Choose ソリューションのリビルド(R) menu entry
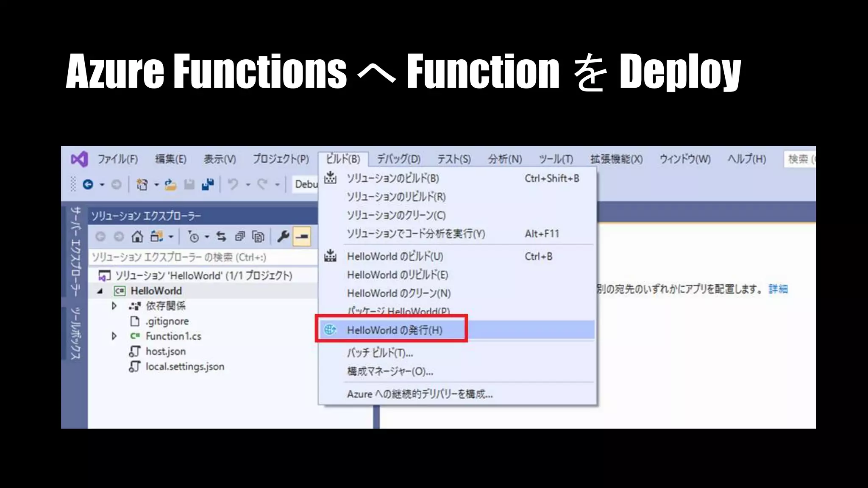Screen dimensions: 868x488 coord(457,197)
